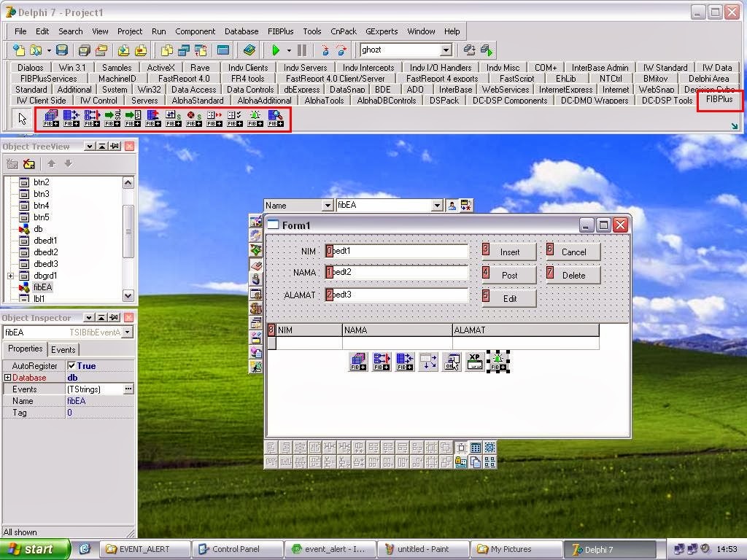Click the scroll down arrow in Object TreeView
This screenshot has width=747, height=560.
click(x=128, y=296)
